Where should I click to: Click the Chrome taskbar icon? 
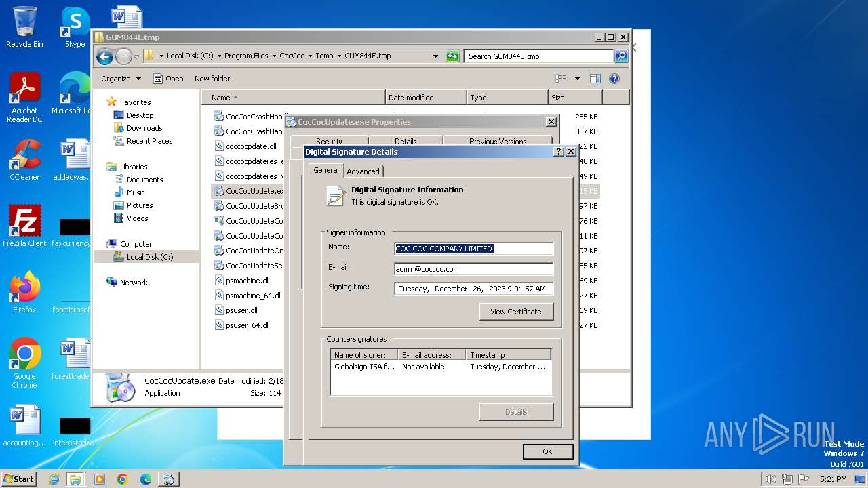[122, 479]
